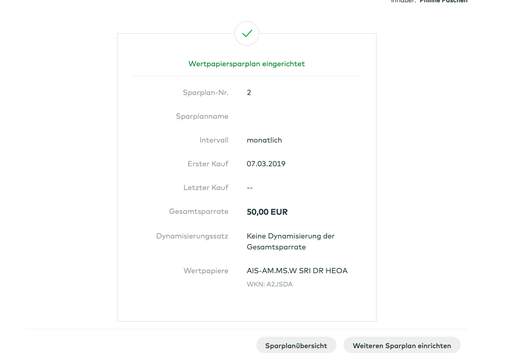Click the Wertpapiere label
The height and width of the screenshot is (360, 515).
coord(206,271)
